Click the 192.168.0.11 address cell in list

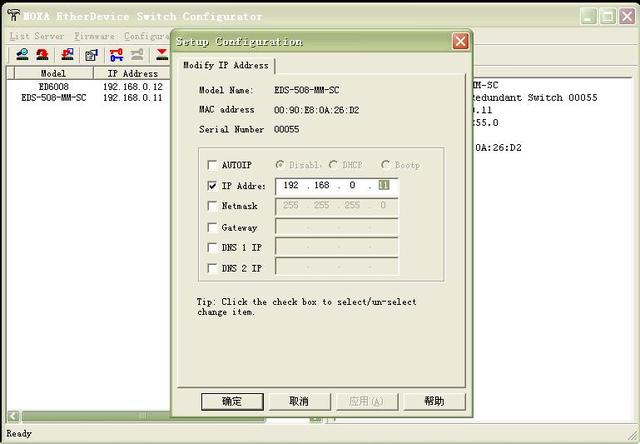tap(133, 98)
